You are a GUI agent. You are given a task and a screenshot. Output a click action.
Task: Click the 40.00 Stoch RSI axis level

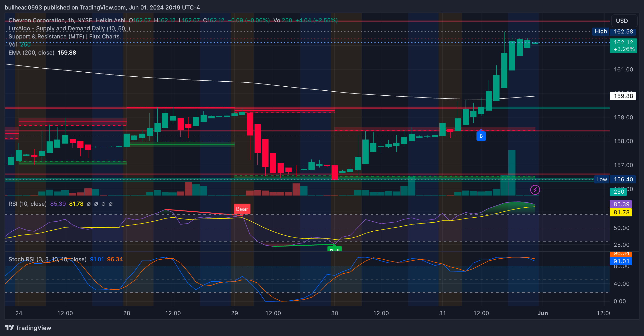[621, 284]
